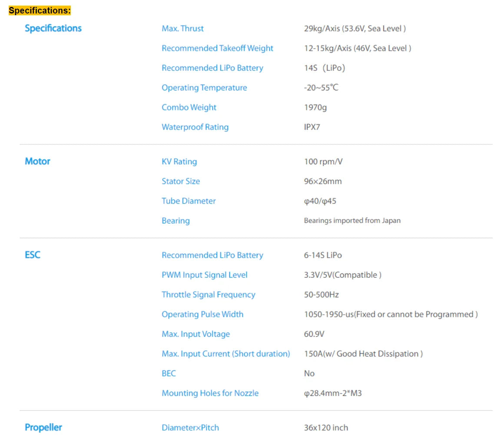Select PWM Input Signal Level label
Image resolution: width=504 pixels, height=442 pixels.
point(205,275)
